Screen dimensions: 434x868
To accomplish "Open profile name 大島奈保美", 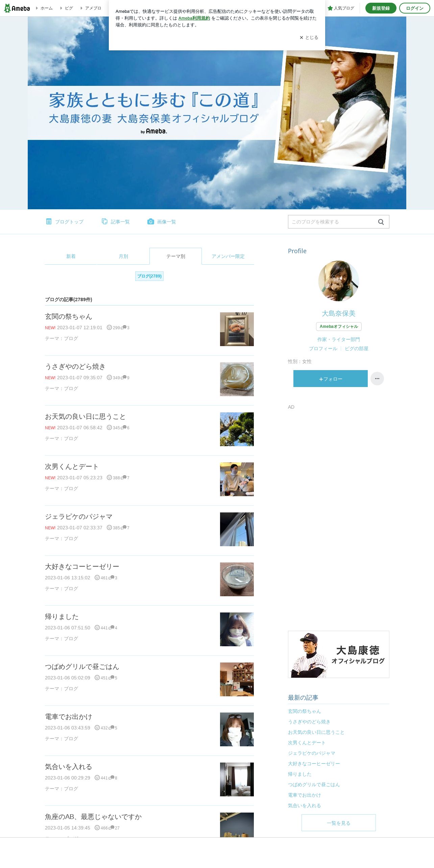I will coord(339,313).
